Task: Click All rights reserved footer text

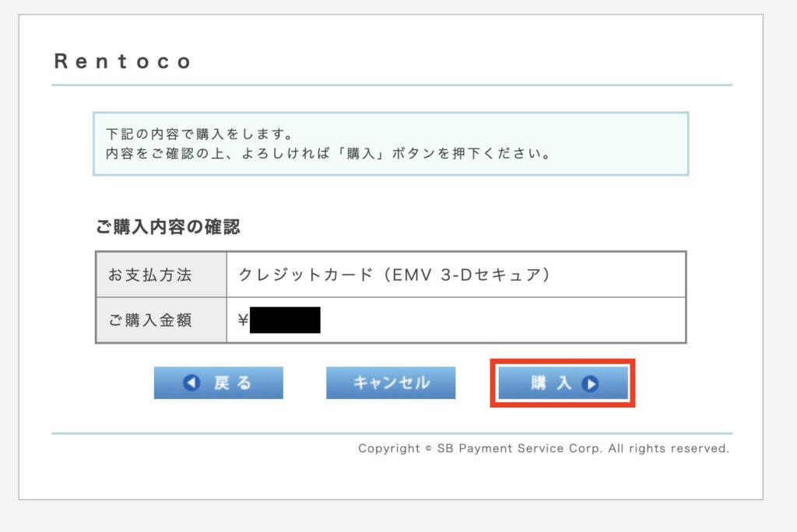Action: pyautogui.click(x=669, y=448)
